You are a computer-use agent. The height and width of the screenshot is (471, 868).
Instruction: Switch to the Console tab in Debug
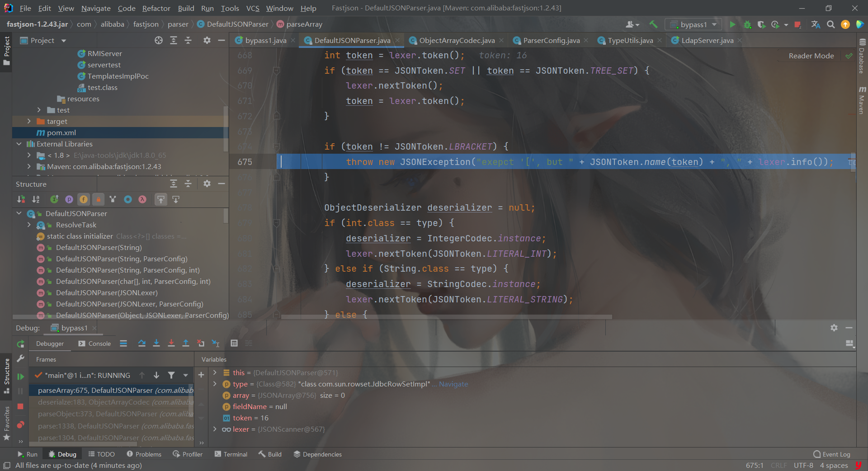94,344
